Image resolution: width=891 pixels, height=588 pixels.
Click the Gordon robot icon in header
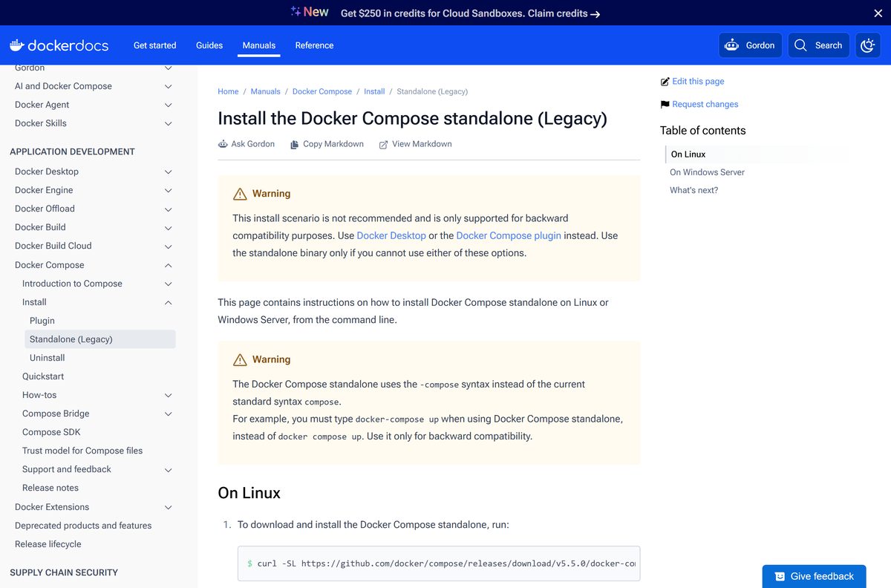[x=732, y=45]
